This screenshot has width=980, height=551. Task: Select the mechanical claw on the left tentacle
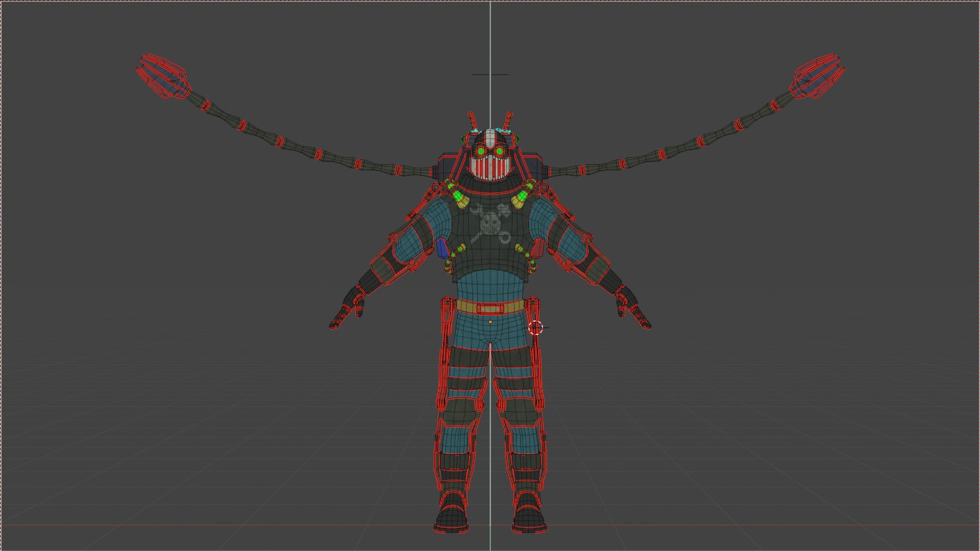(163, 76)
